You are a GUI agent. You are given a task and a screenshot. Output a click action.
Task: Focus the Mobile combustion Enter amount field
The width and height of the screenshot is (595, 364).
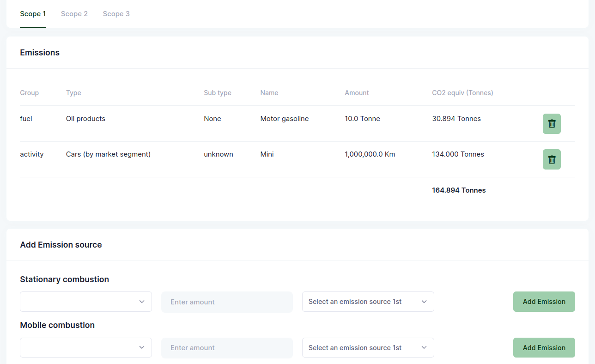tap(227, 347)
